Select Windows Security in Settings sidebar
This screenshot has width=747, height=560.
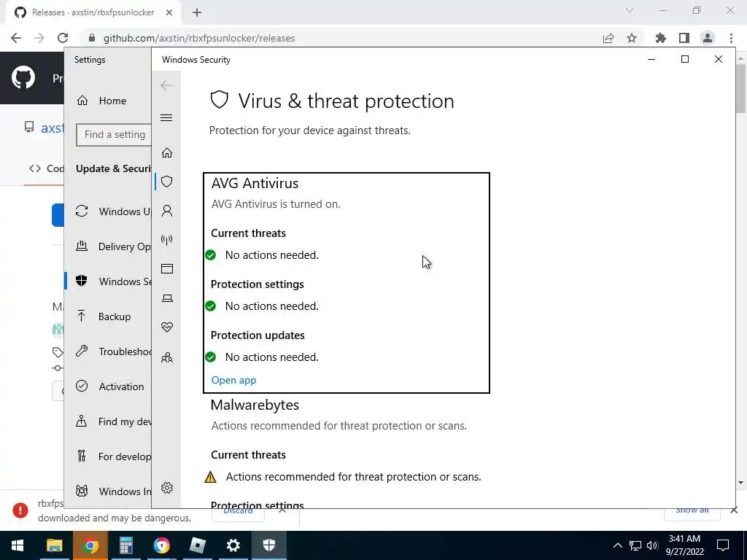(108, 281)
